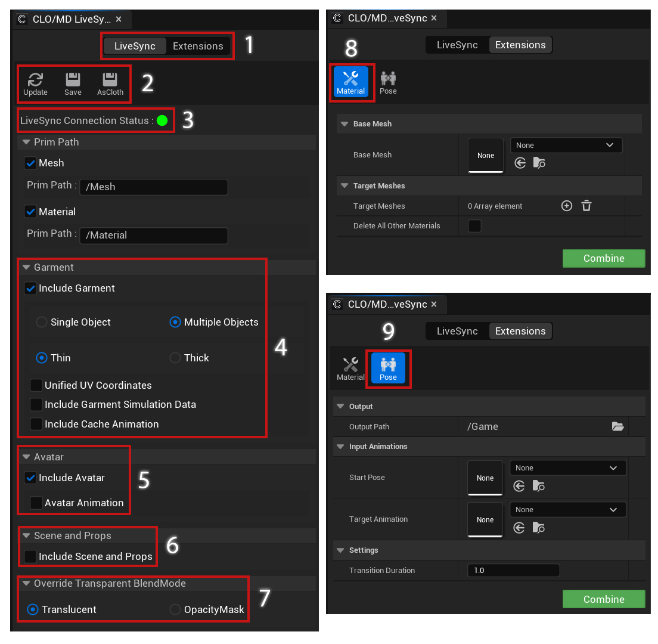Click the Transition Duration input field
658x644 pixels.
(513, 570)
